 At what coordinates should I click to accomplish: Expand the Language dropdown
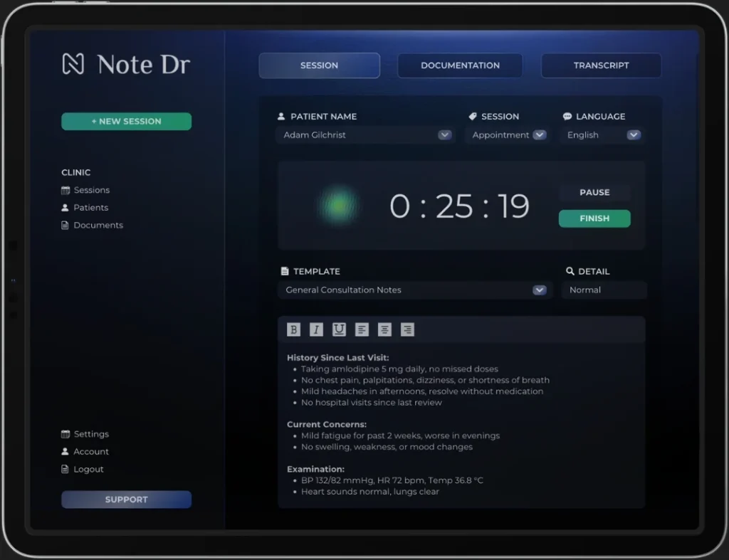click(633, 135)
